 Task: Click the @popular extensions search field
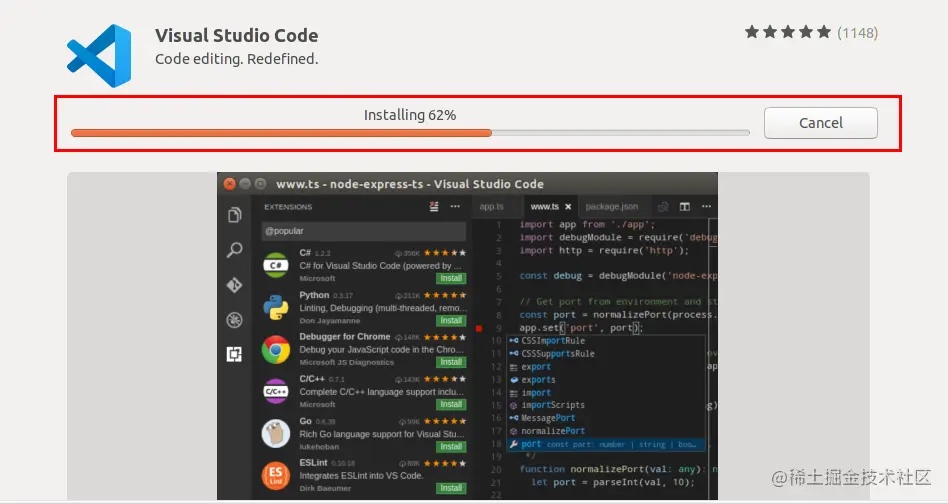364,231
